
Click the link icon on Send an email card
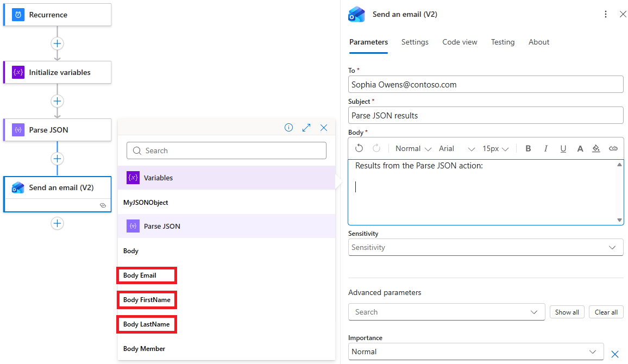click(x=103, y=205)
